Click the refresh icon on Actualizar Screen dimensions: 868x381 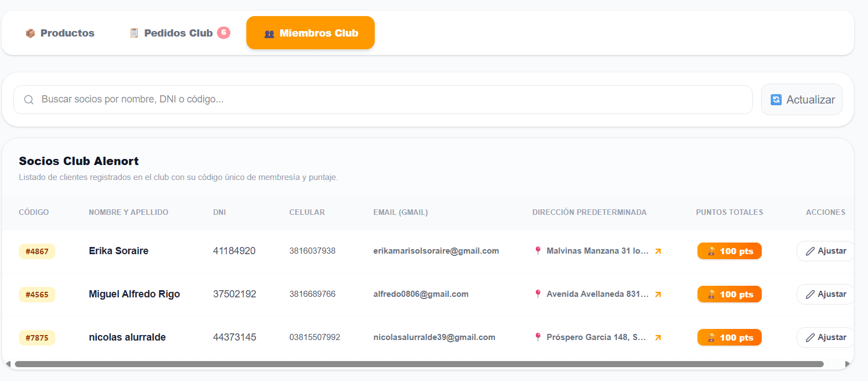tap(776, 100)
